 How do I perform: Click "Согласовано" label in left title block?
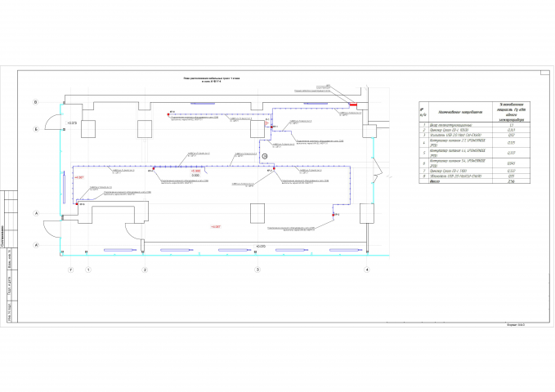click(x=2, y=236)
